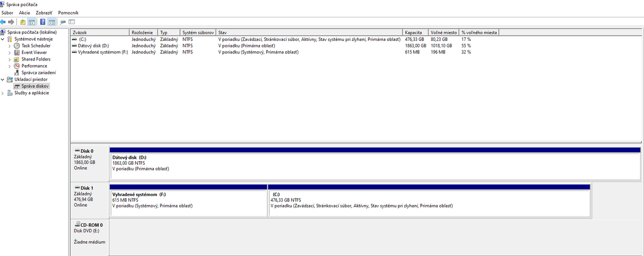Open the Pomocník menu

click(x=68, y=13)
